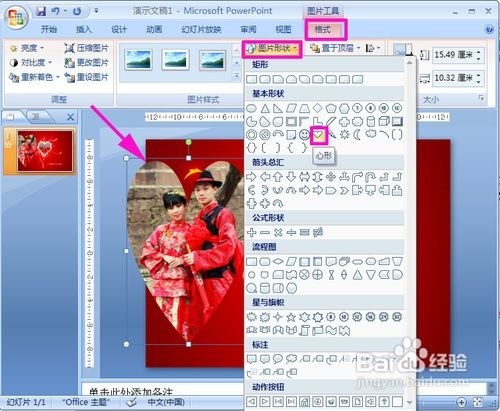Open the 审阅 tab
This screenshot has width=500, height=411.
248,29
